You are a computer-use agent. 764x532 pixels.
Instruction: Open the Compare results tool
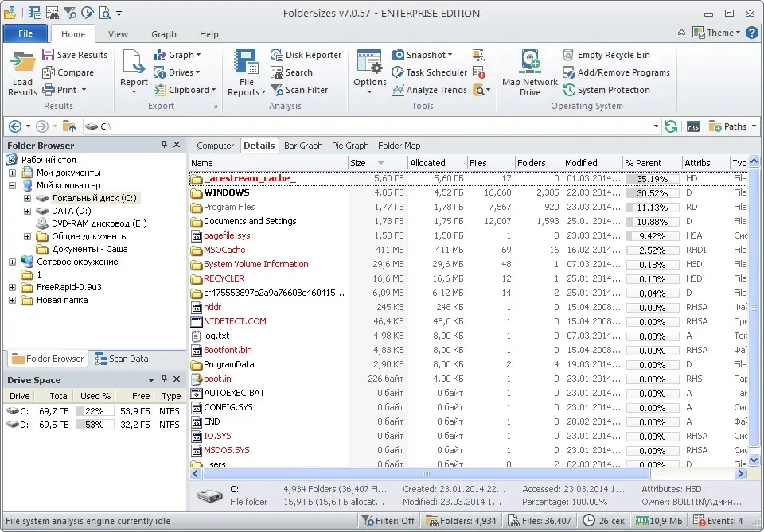(68, 72)
